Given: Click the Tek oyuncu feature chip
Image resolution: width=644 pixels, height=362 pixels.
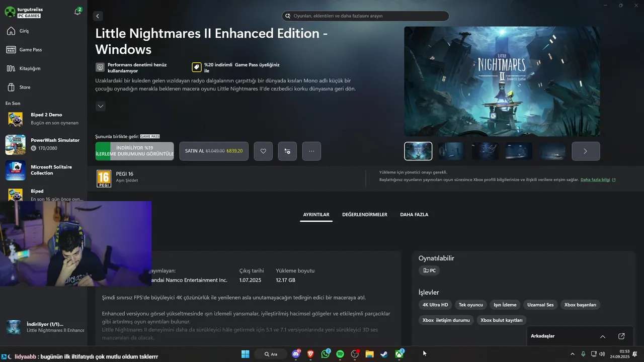Looking at the screenshot, I should point(470,305).
